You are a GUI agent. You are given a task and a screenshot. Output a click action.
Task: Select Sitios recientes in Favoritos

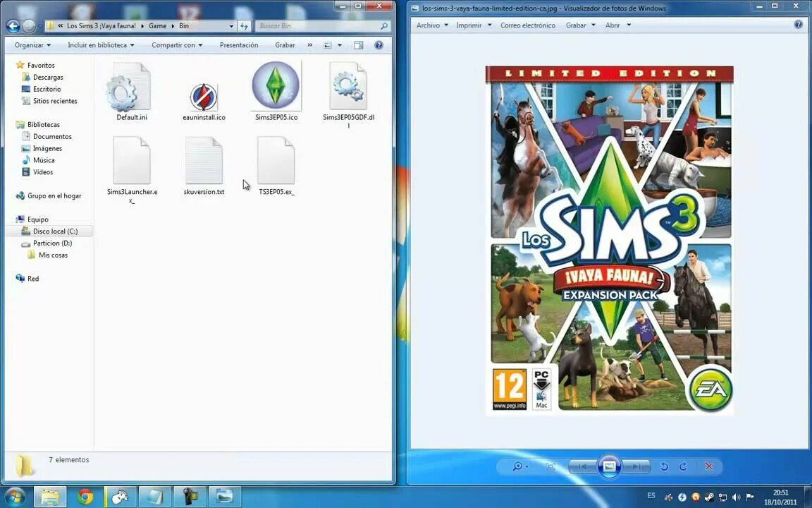click(55, 101)
